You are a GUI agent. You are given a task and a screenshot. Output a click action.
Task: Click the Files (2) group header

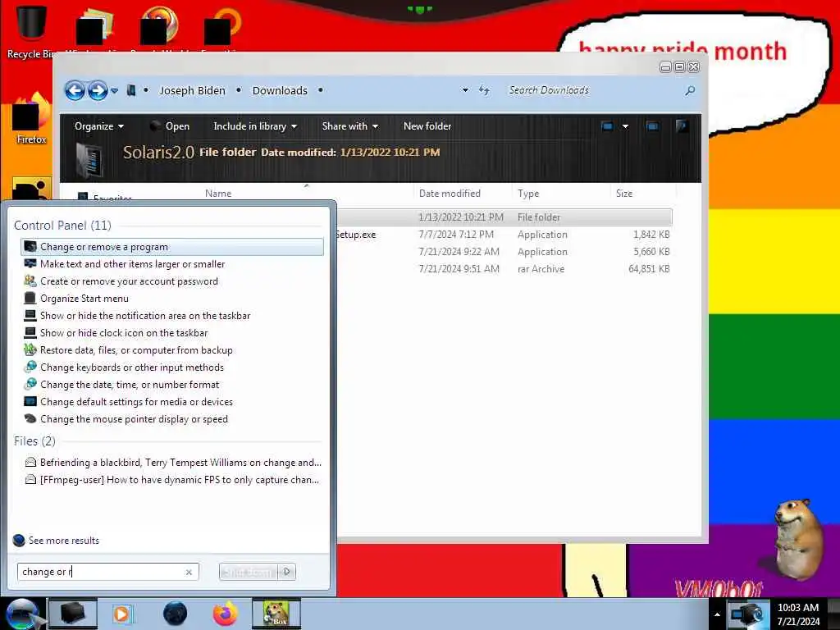(x=34, y=441)
